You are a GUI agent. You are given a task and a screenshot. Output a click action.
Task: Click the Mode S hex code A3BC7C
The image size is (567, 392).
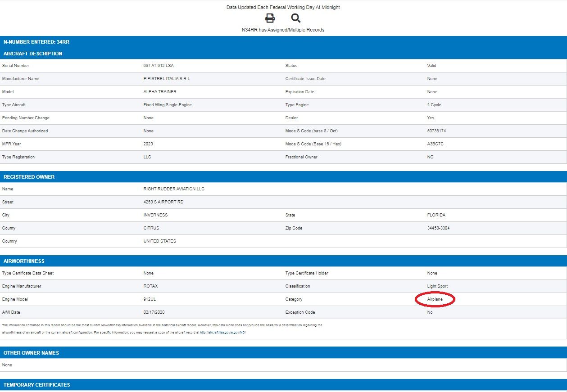[435, 144]
